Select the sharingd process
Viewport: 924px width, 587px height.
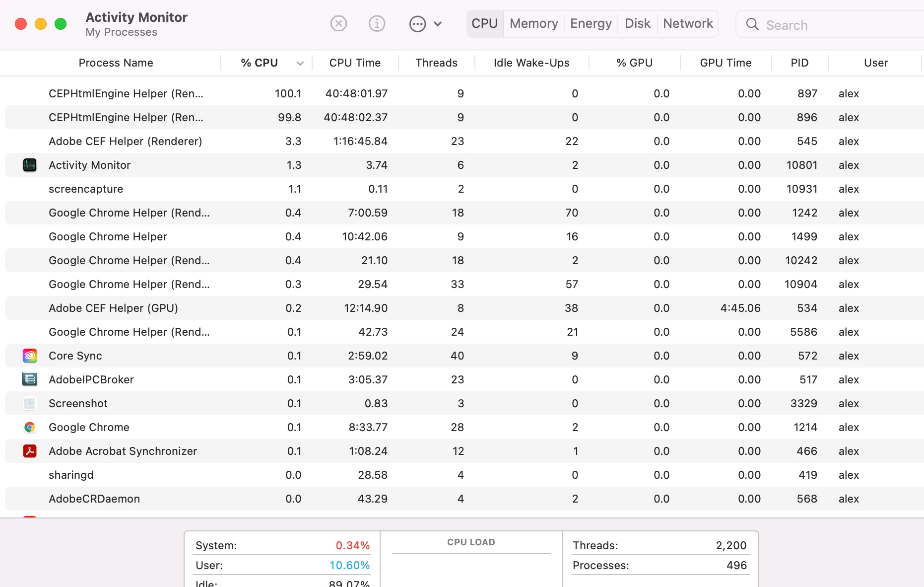coord(464,475)
